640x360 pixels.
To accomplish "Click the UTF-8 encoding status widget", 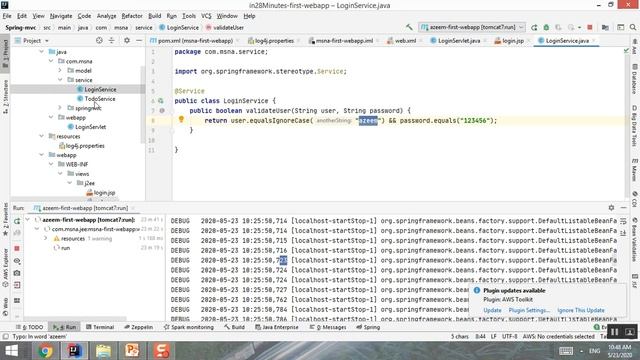I will (509, 336).
